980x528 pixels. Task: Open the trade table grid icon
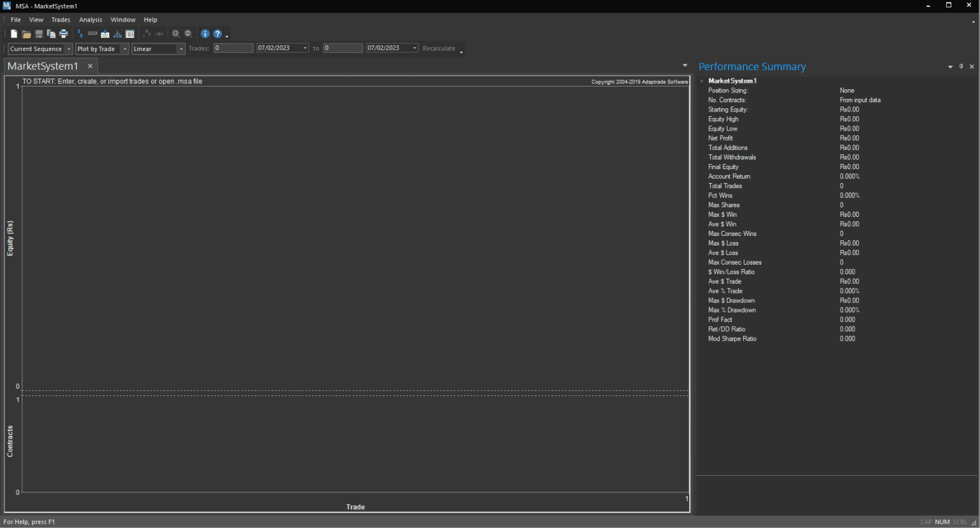coord(130,34)
